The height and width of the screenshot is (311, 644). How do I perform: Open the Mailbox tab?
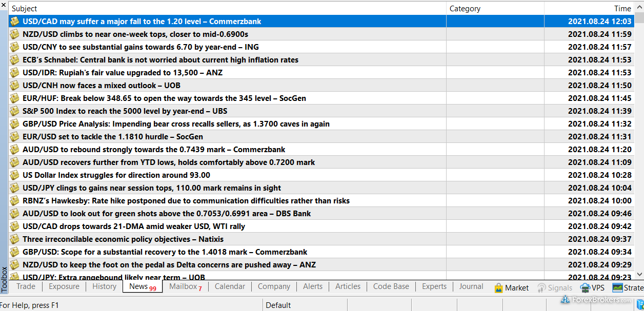click(x=186, y=286)
